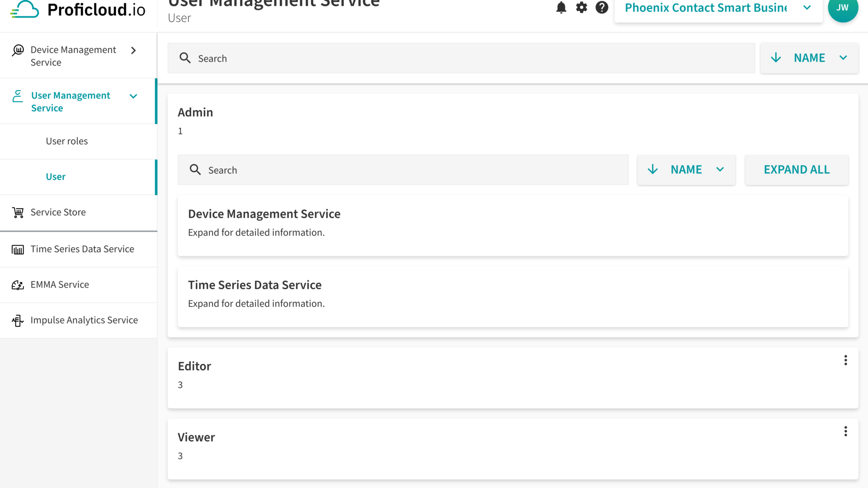The width and height of the screenshot is (868, 488).
Task: Collapse the User Management Service sidebar section
Action: (133, 96)
